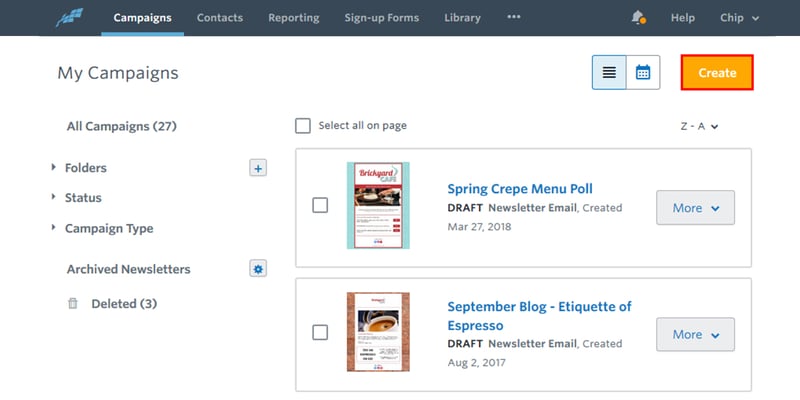Viewport: 800px width, 400px height.
Task: Open the Deleted trash icon
Action: tap(73, 304)
